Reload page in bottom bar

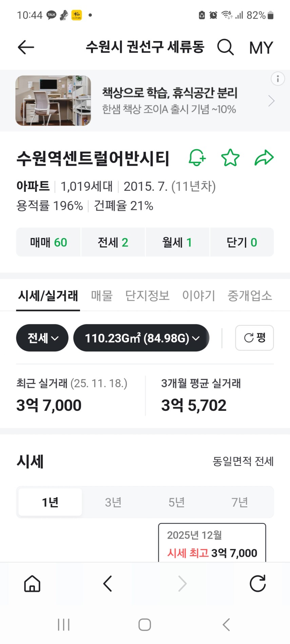pos(257,584)
